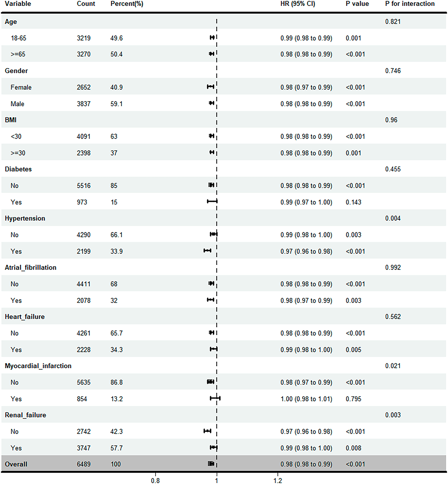448x484 pixels.
Task: Click the 'Hypertension' subgroup heading
Action: click(25, 218)
